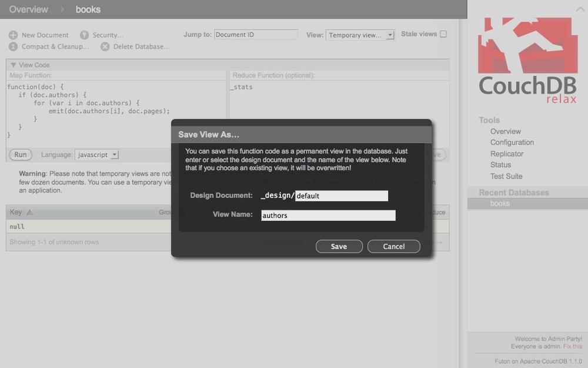Viewport: 588px width, 368px height.
Task: Collapse the View Code section
Action: click(14, 65)
